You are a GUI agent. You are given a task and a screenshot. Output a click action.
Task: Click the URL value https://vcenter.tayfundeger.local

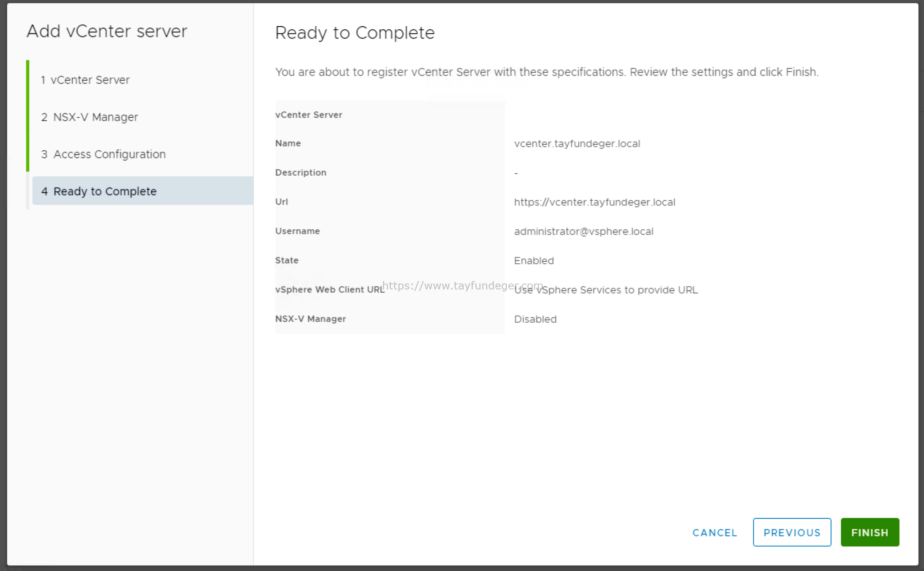pos(595,202)
